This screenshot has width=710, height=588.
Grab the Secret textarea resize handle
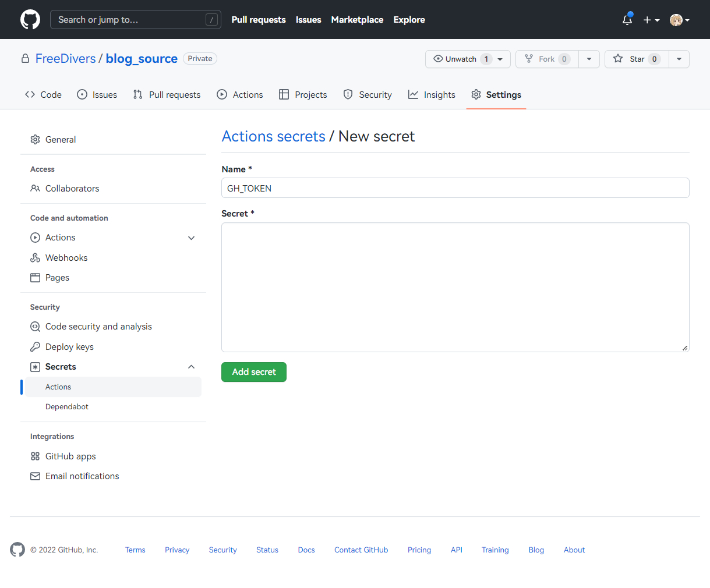click(x=685, y=348)
